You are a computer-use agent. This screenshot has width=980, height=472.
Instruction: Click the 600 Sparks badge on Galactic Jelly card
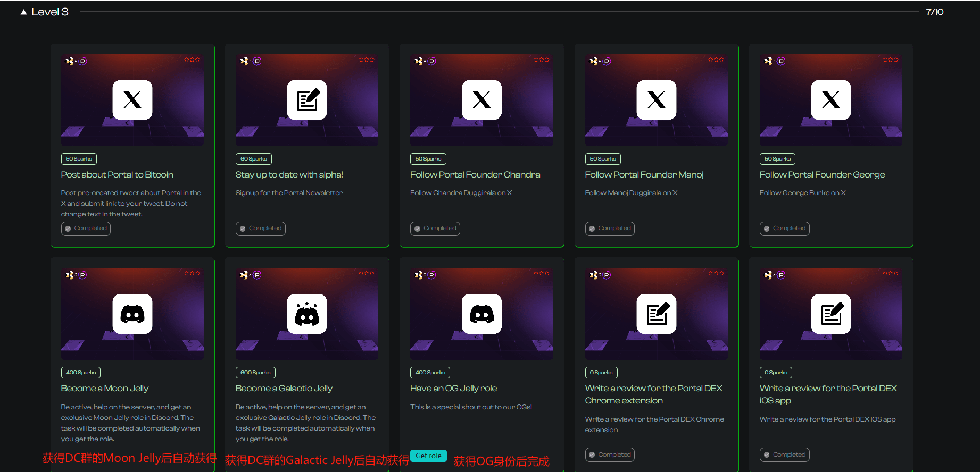click(x=255, y=373)
